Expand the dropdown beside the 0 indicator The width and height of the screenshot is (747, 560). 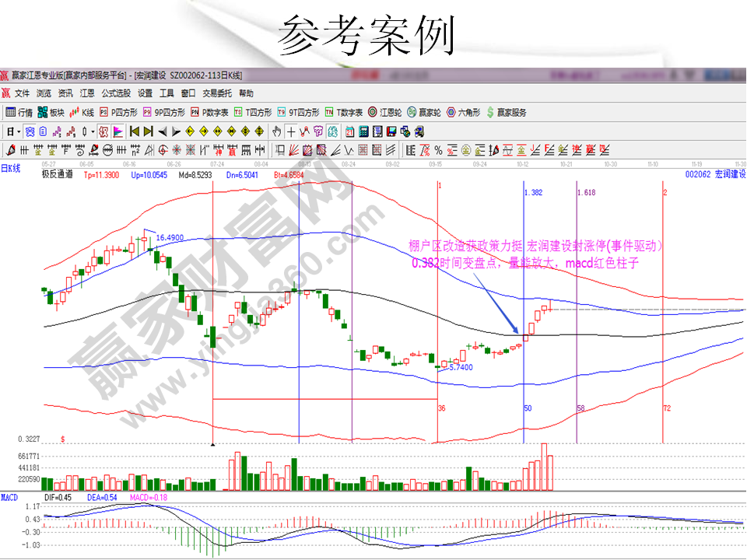93,132
